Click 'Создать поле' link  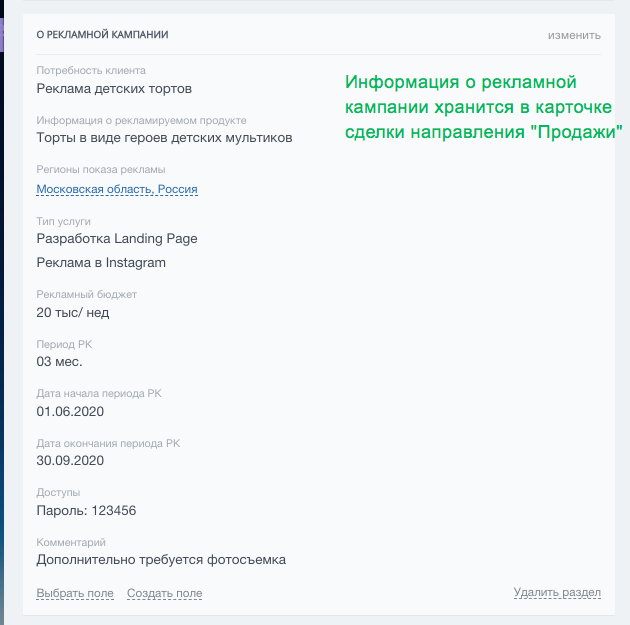[x=164, y=593]
